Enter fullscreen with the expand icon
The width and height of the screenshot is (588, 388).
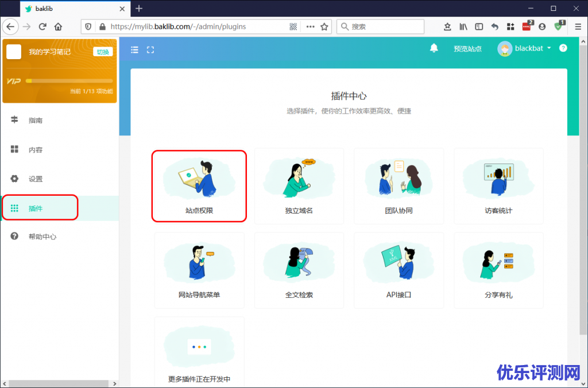click(150, 50)
